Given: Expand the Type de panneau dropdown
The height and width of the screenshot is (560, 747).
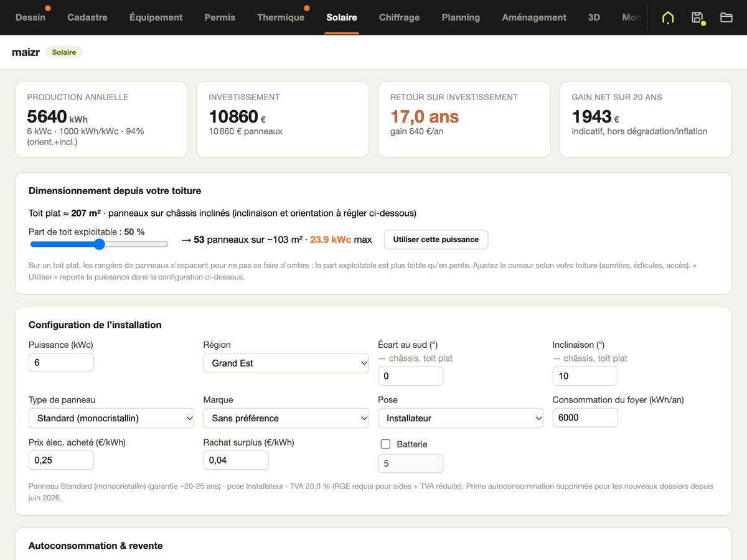Looking at the screenshot, I should [x=111, y=418].
